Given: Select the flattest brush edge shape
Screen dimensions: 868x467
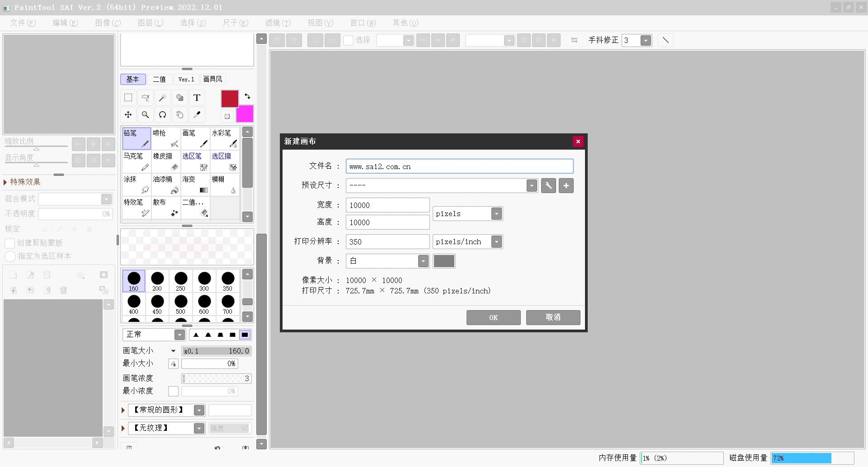Looking at the screenshot, I should pyautogui.click(x=245, y=335).
